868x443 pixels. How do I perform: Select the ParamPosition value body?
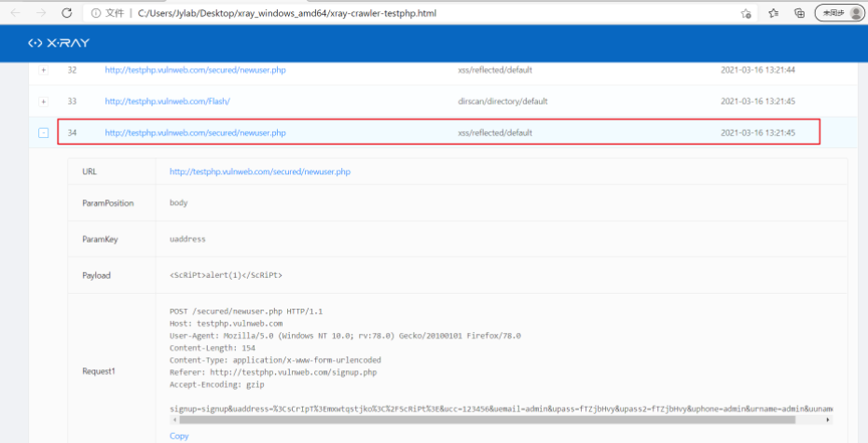[178, 202]
